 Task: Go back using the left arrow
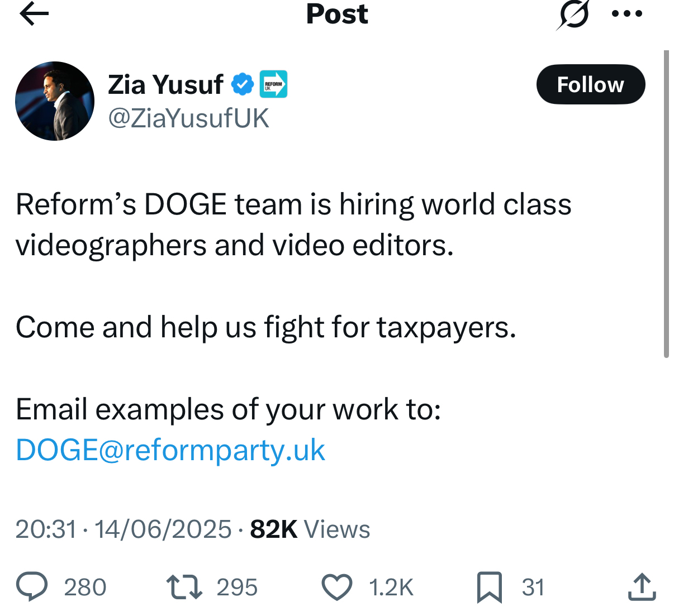[34, 14]
